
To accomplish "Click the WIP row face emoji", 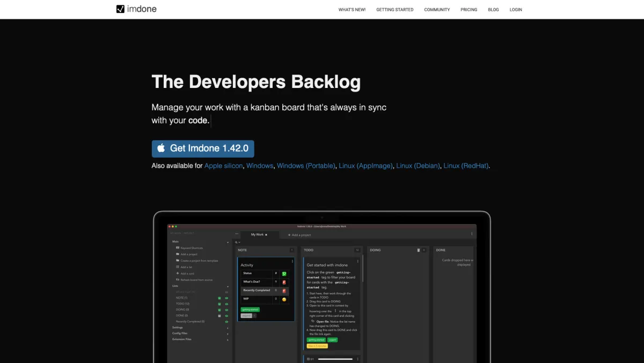I will [x=284, y=299].
